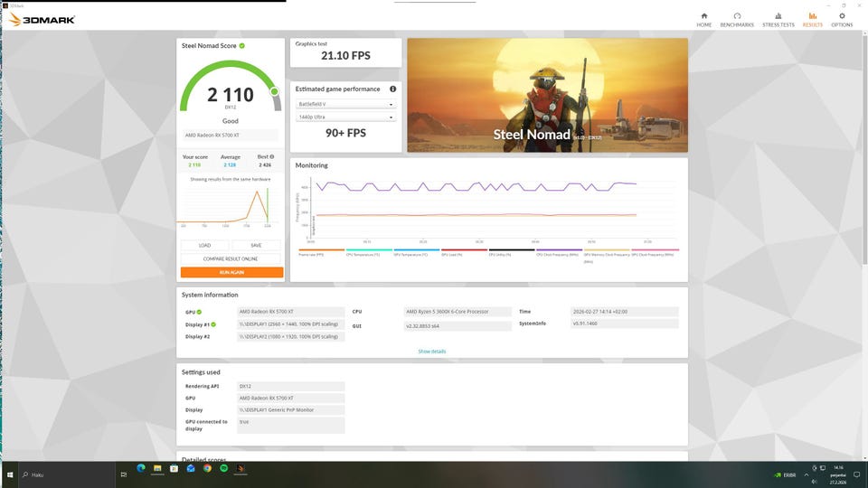Click the Average score value 2 128
The width and height of the screenshot is (868, 488).
[x=230, y=164]
